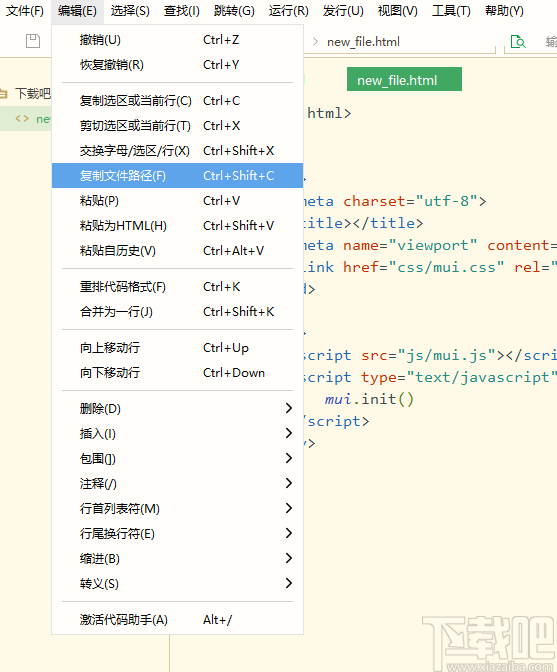557x672 pixels.
Task: Choose 向下移动行 menu entry
Action: pyautogui.click(x=177, y=372)
